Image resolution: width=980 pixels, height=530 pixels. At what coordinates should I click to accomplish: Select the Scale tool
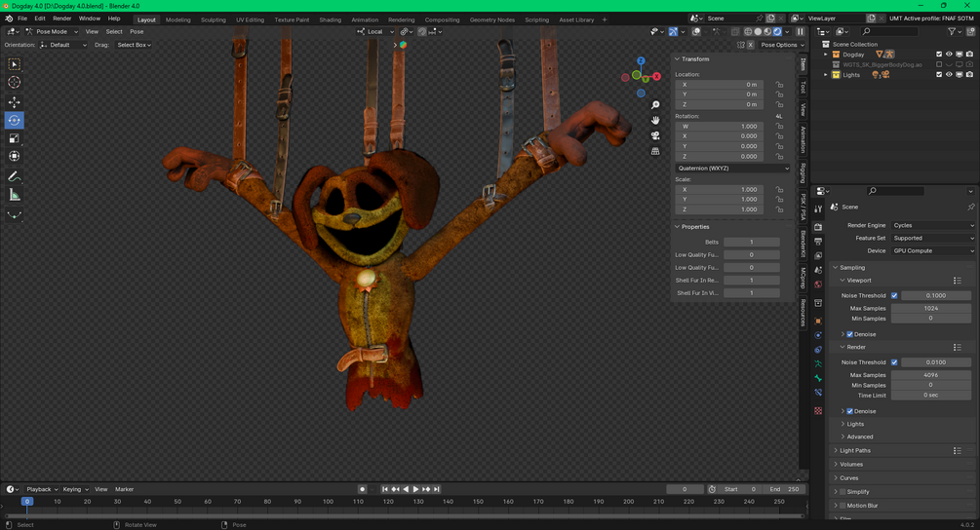(14, 138)
